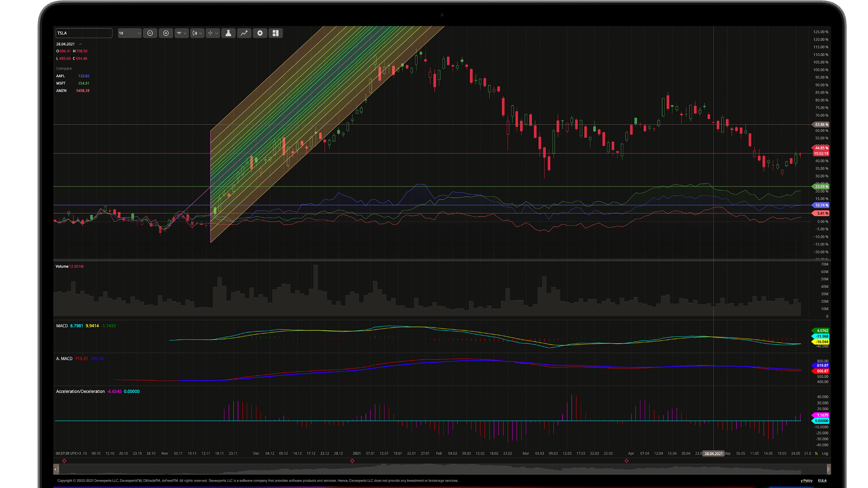Open chart settings via the gear icon

pos(260,33)
